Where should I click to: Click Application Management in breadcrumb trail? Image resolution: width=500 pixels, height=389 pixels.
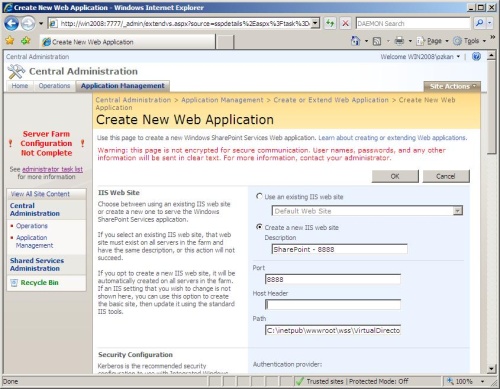coord(222,100)
